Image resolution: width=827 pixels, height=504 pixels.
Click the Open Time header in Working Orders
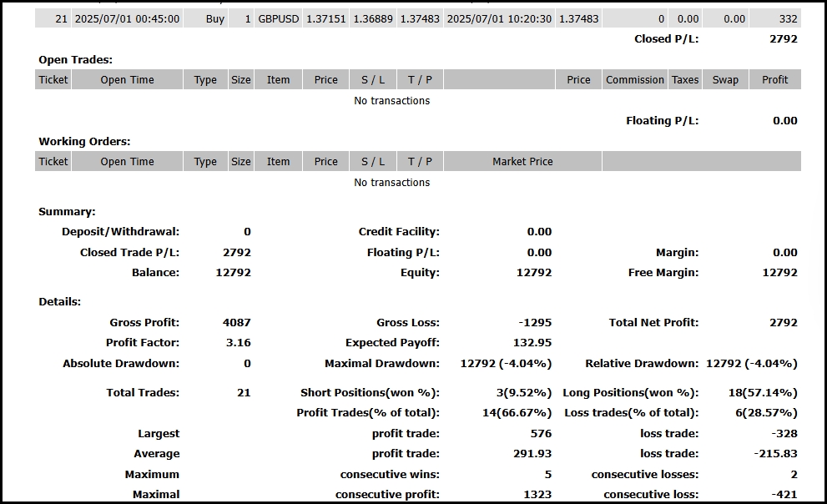(x=127, y=162)
